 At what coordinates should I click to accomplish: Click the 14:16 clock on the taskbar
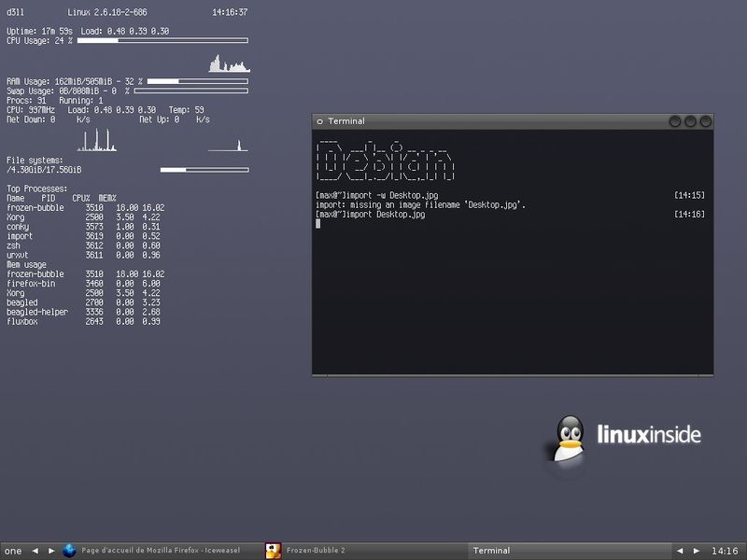point(724,551)
